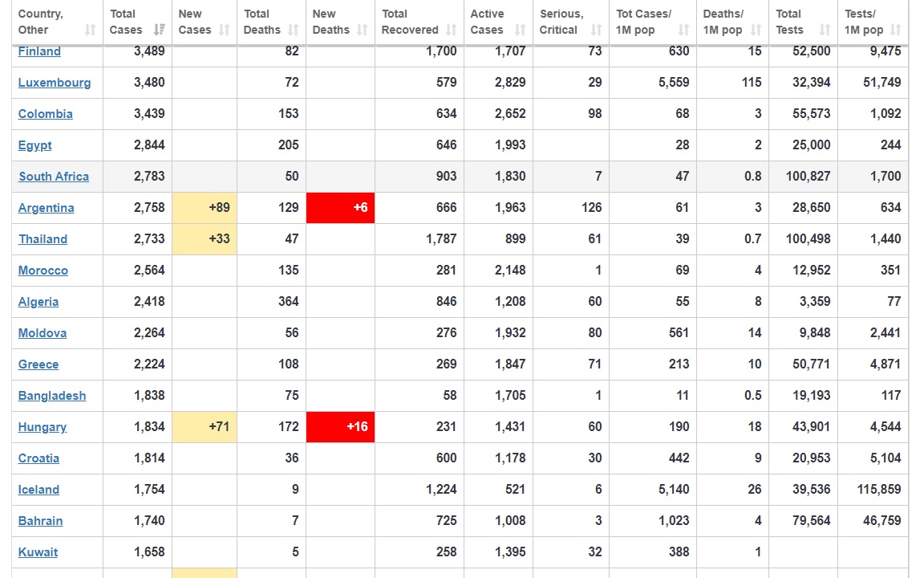Open the Moldova country link
924x578 pixels.
click(43, 332)
